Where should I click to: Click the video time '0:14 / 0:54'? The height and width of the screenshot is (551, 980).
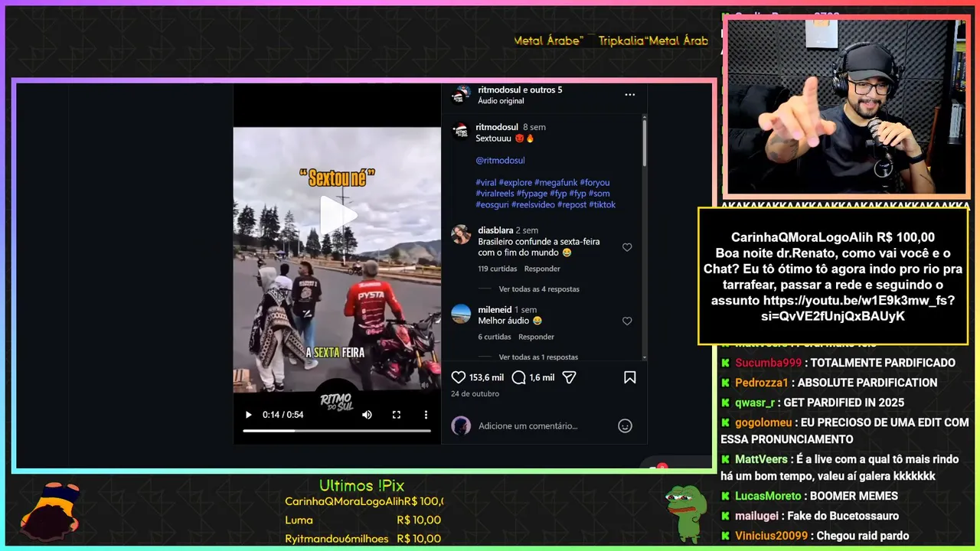coord(283,415)
